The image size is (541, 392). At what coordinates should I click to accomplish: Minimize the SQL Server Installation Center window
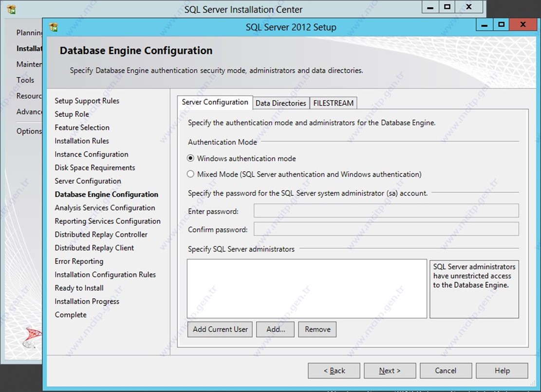pos(430,7)
